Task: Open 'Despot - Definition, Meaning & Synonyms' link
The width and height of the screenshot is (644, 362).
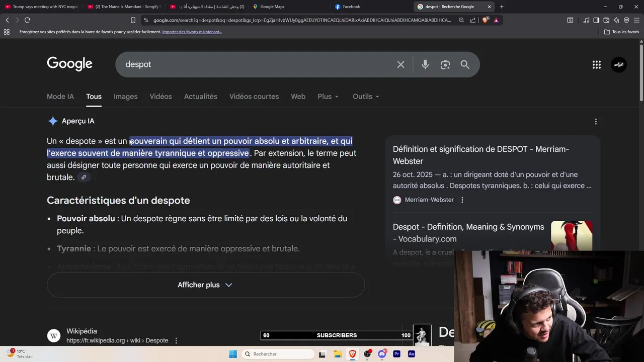Action: pos(468,233)
